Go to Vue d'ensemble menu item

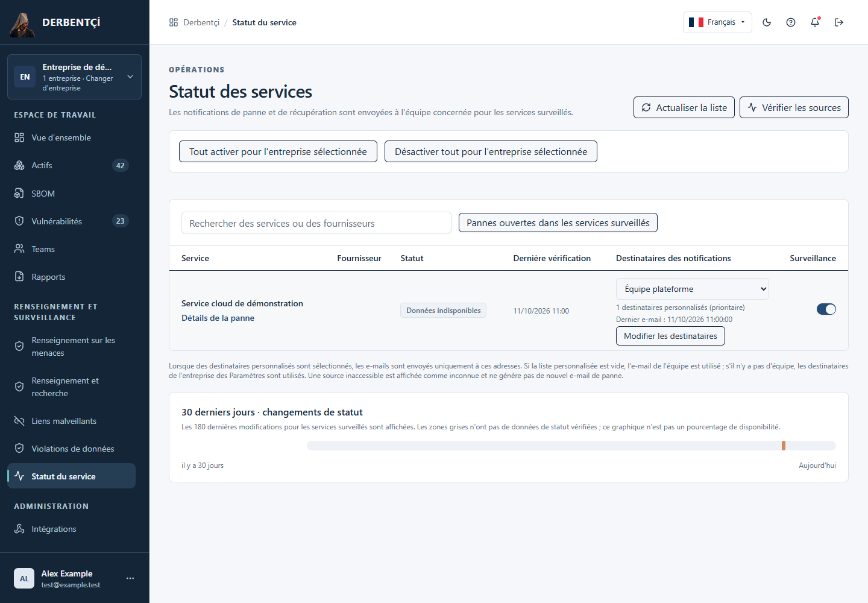[71, 137]
